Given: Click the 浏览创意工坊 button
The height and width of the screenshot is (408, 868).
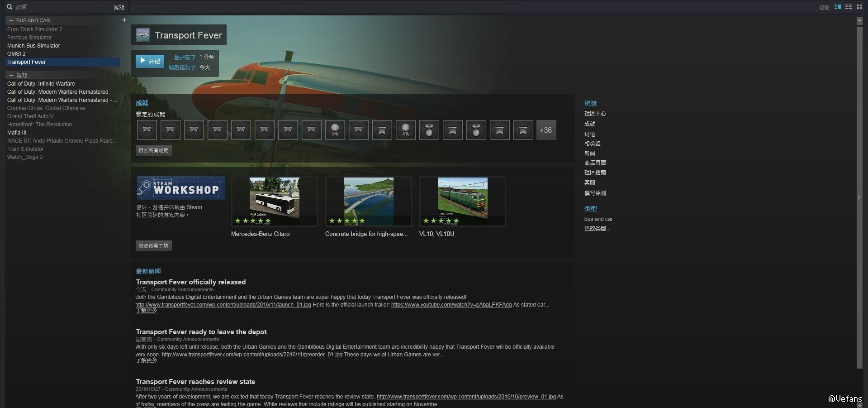Looking at the screenshot, I should 153,246.
